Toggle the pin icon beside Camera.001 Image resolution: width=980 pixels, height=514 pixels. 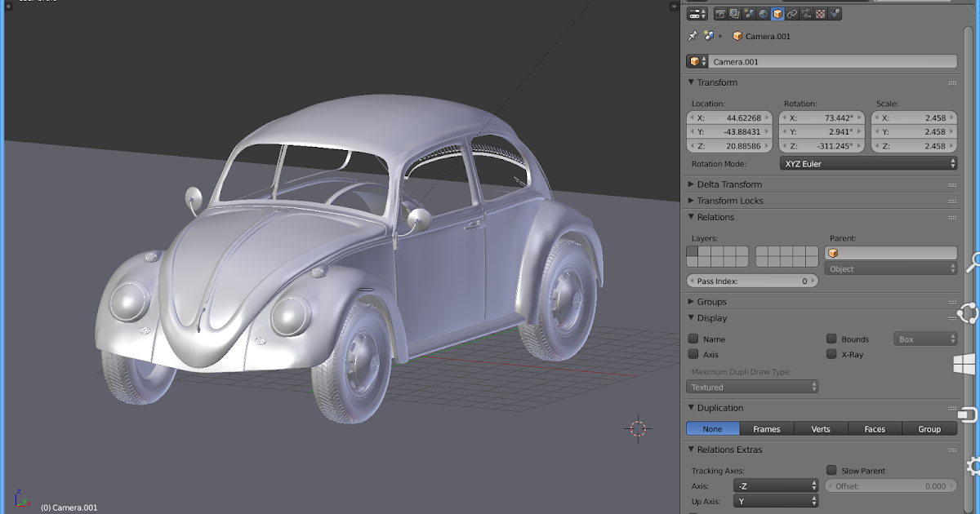click(693, 36)
